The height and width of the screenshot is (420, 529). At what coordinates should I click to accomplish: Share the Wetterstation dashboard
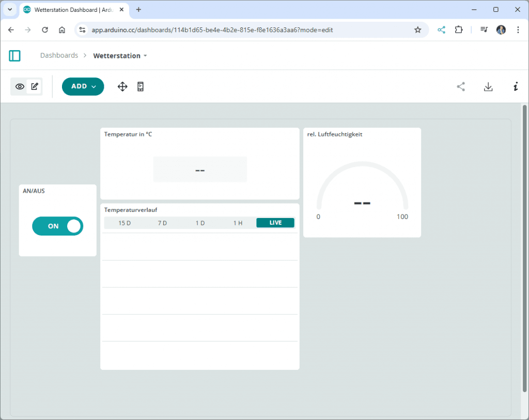[x=460, y=86]
